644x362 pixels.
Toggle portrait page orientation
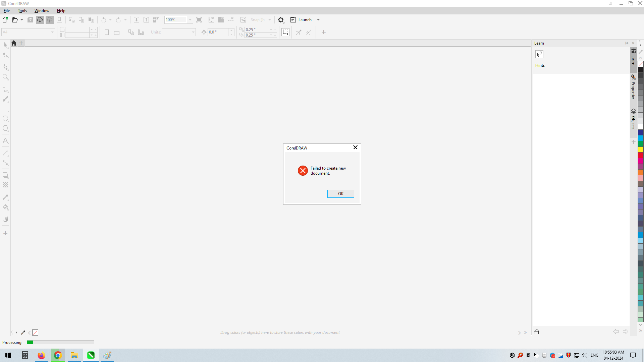coord(107,32)
